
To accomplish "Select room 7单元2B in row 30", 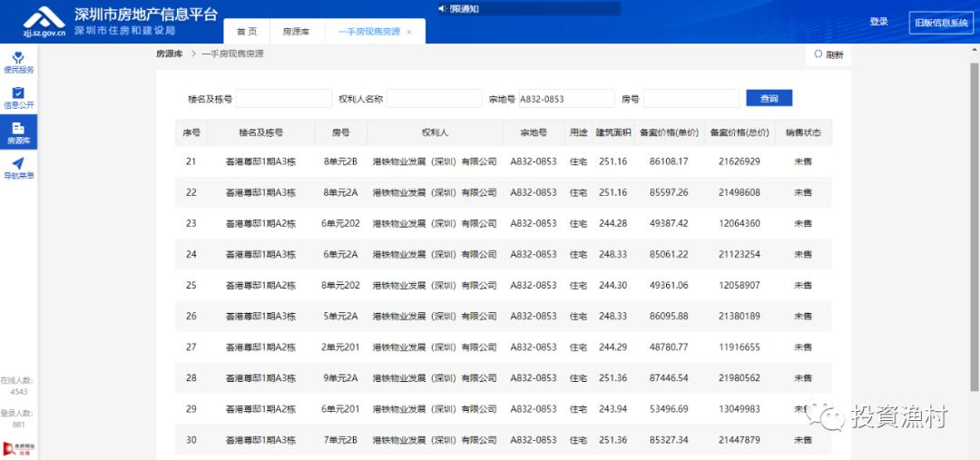I will [x=340, y=440].
